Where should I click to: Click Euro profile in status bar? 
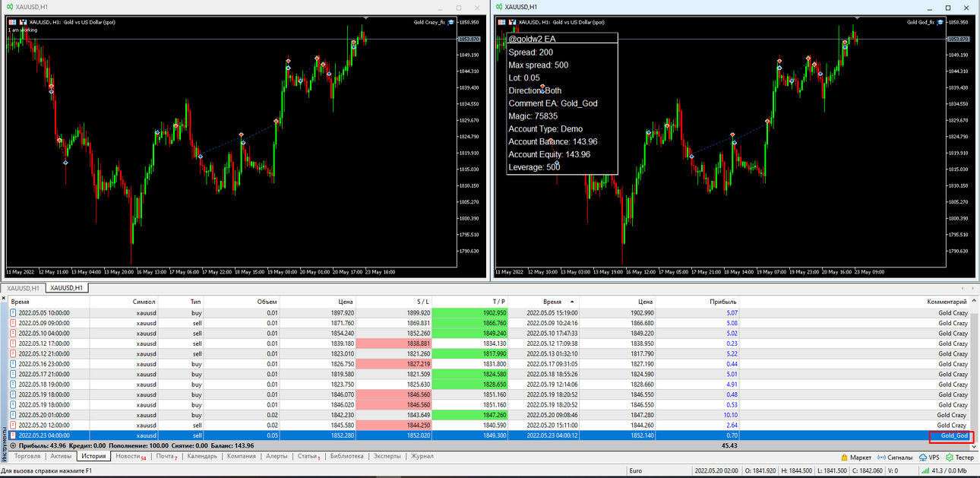tap(637, 470)
